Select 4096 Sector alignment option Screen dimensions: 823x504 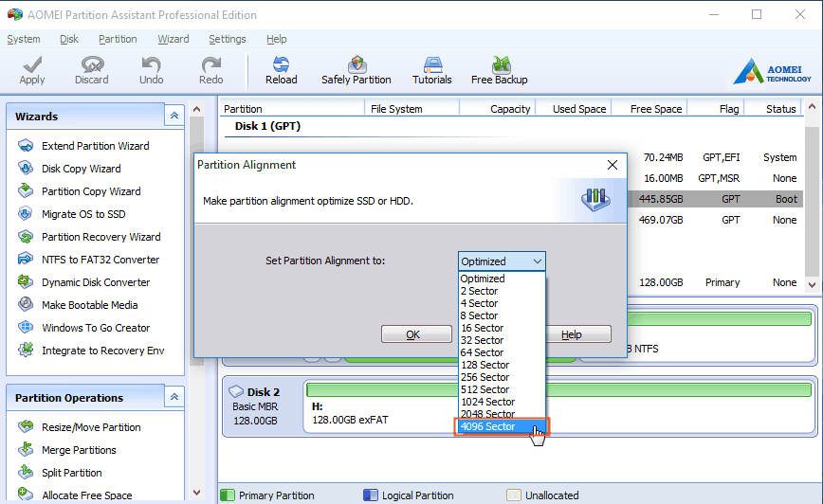[x=502, y=426]
